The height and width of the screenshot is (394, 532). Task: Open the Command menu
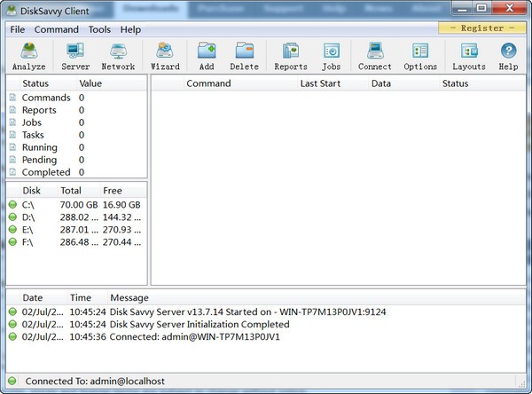pos(57,29)
